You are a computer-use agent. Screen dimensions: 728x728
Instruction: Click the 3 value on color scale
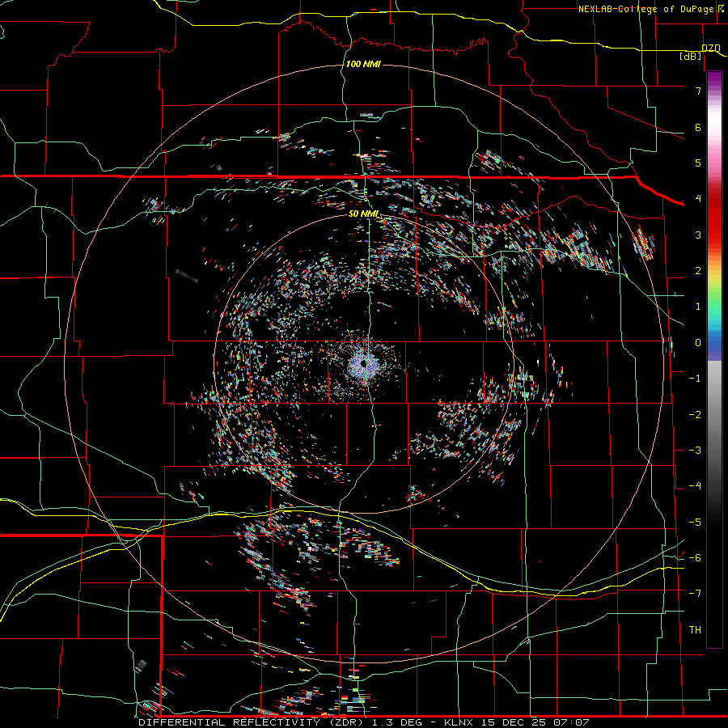698,235
